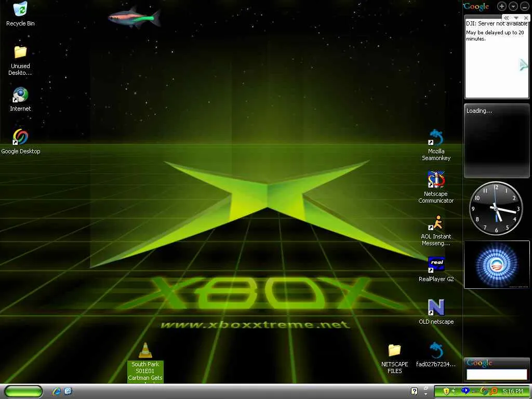Click the second Quick Launch icon

pyautogui.click(x=68, y=391)
